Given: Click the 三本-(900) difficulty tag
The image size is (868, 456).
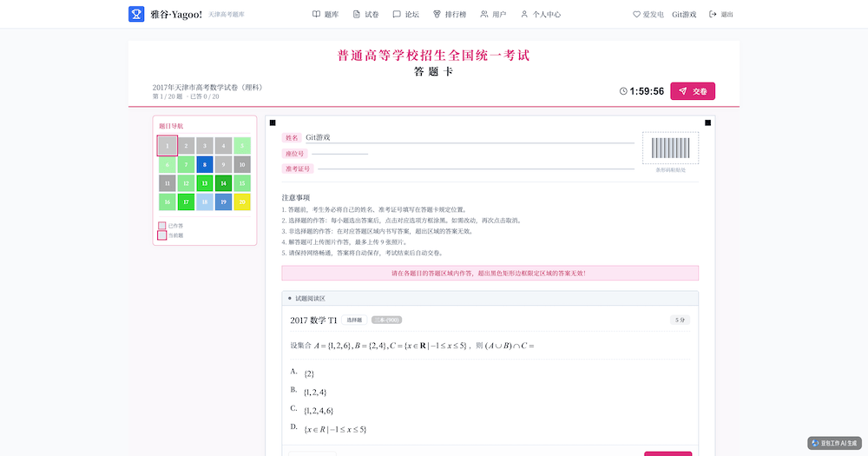Looking at the screenshot, I should coord(386,320).
